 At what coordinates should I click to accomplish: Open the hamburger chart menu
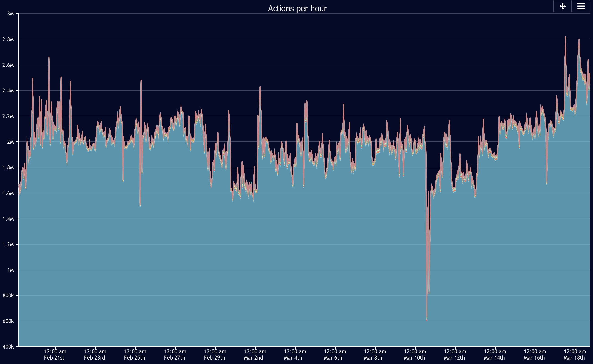[x=581, y=6]
